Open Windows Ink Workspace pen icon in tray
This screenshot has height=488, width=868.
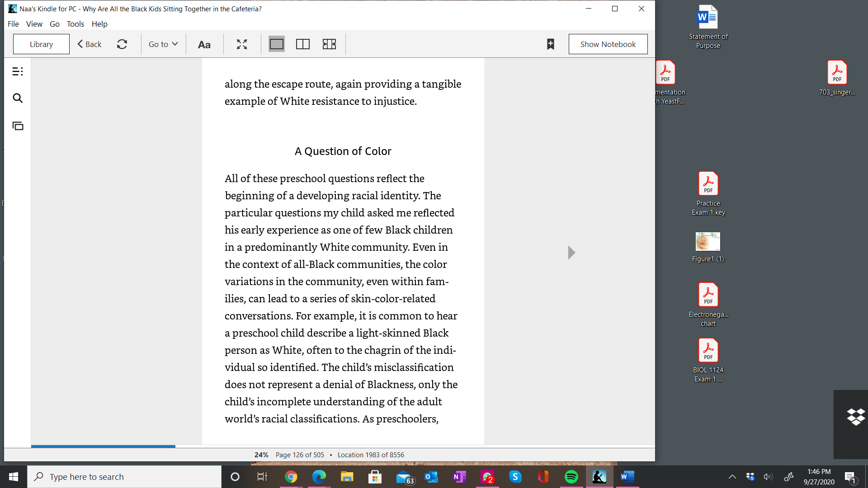789,477
